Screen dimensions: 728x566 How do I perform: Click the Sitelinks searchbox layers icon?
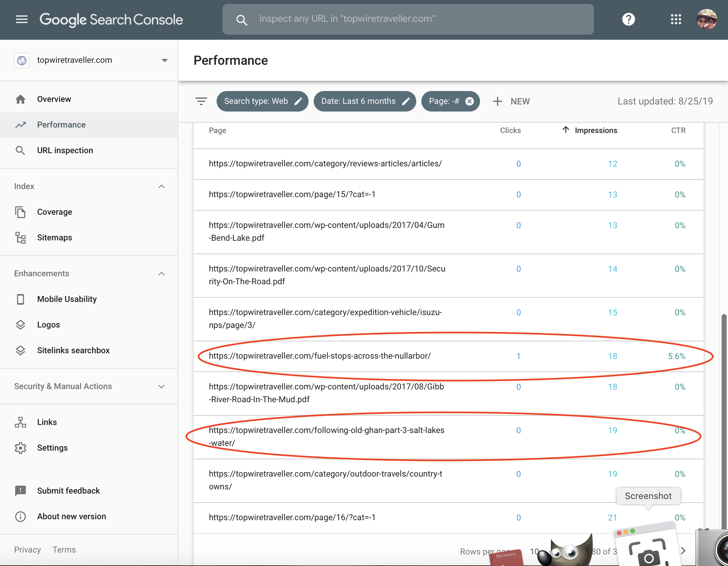[20, 350]
